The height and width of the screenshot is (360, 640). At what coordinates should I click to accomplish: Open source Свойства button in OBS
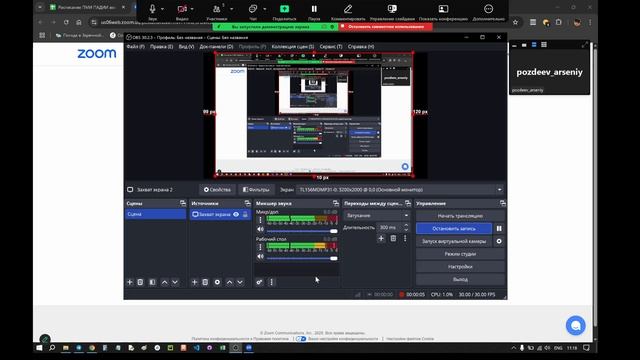(217, 189)
